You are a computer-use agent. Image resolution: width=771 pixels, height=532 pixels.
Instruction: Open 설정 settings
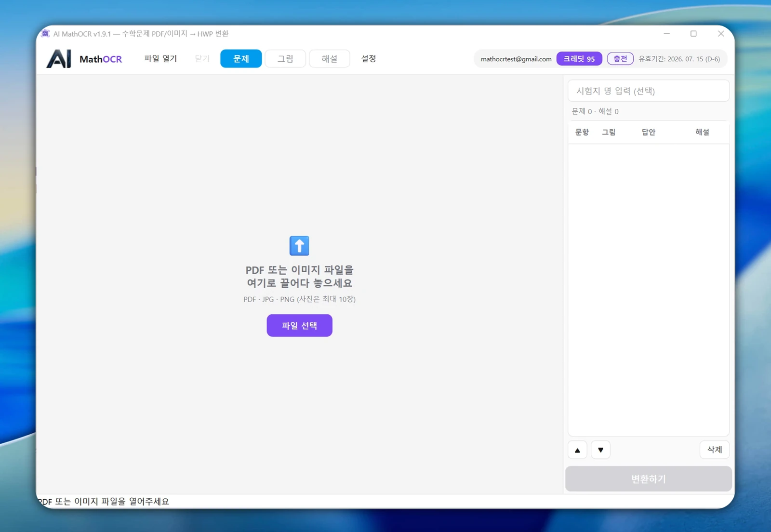[369, 59]
